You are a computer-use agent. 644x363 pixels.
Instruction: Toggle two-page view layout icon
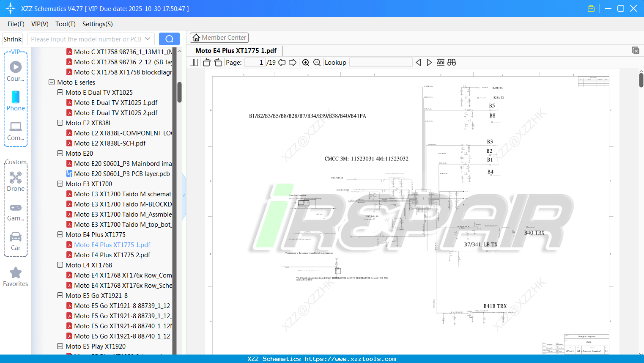point(194,63)
